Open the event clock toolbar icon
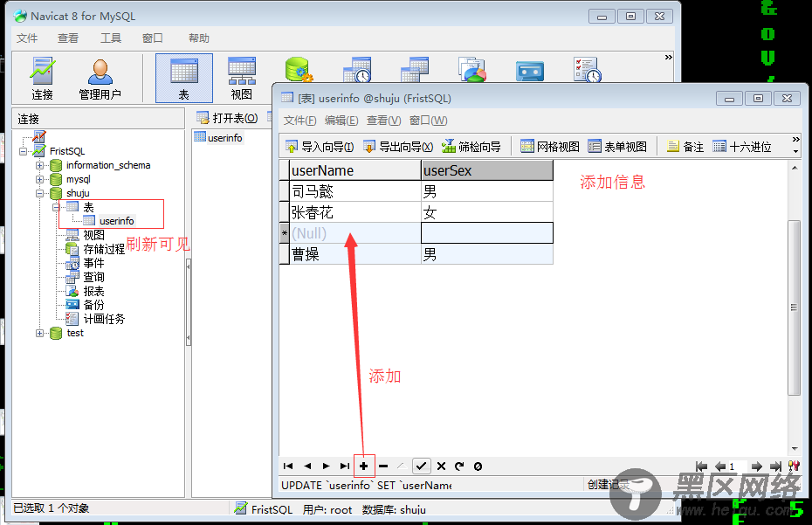The width and height of the screenshot is (812, 525). point(357,70)
